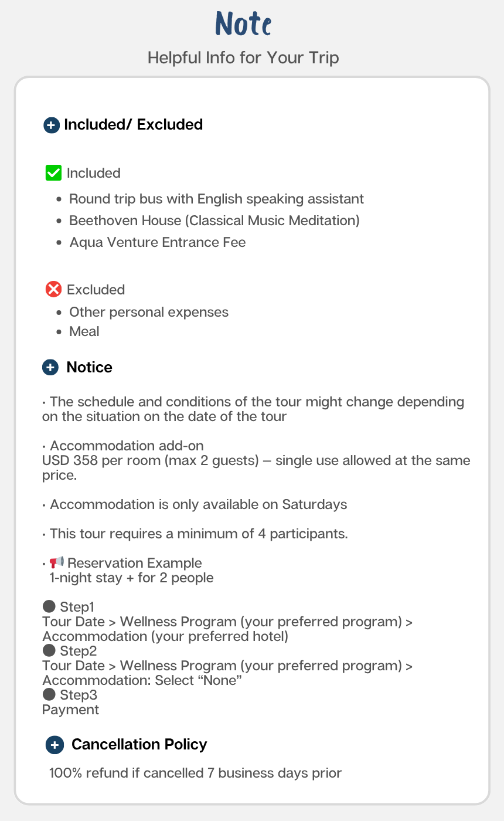Image resolution: width=504 pixels, height=821 pixels.
Task: Click the Step1 bullet circle
Action: [49, 606]
